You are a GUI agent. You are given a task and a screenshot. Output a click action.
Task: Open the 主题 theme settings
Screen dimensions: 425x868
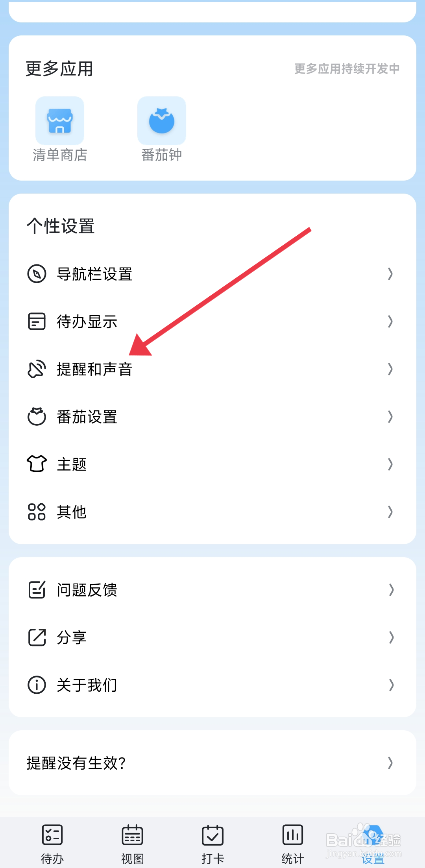pos(213,464)
